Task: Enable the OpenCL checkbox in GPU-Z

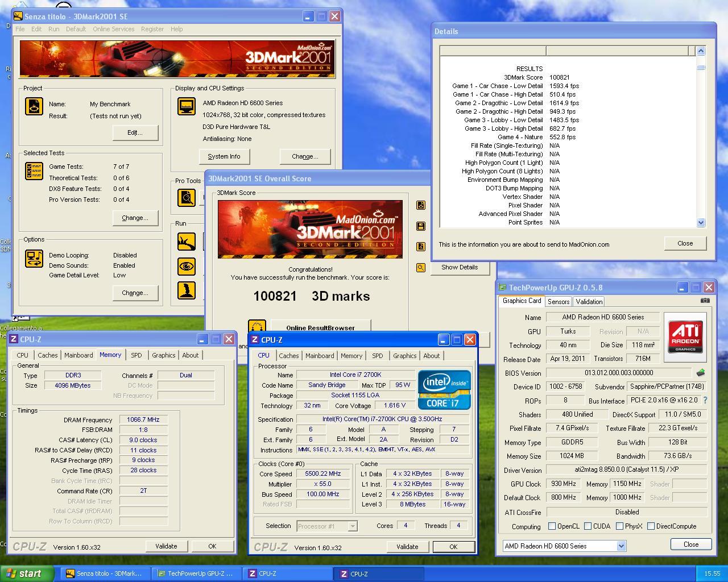Action: pos(552,526)
